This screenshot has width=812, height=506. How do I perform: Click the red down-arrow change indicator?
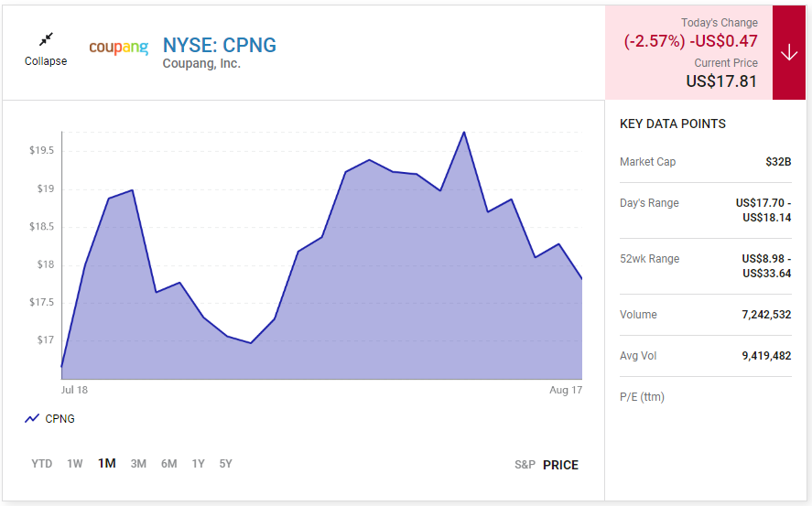tap(789, 52)
